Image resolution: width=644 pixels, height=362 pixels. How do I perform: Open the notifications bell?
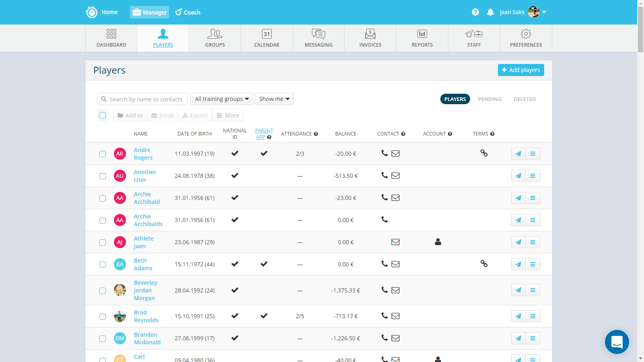pos(490,12)
